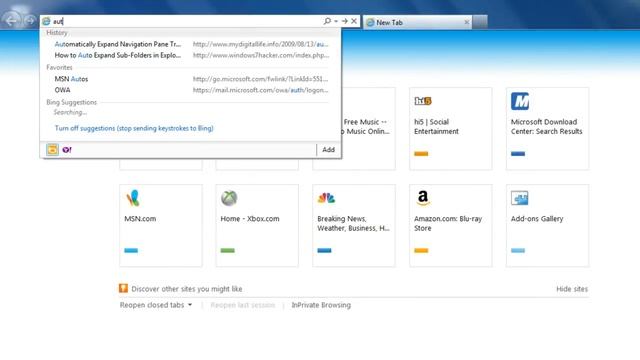Click the Stop X in address bar
This screenshot has width=640, height=360.
pyautogui.click(x=354, y=21)
